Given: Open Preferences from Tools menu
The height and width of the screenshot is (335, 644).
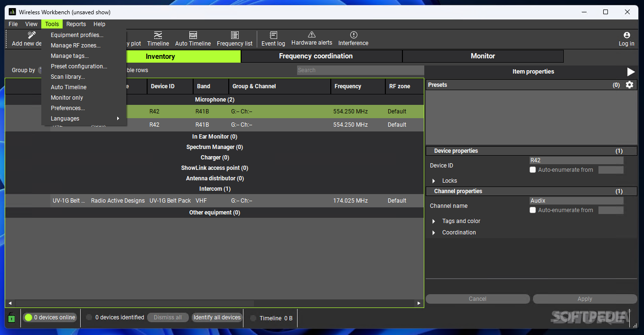Looking at the screenshot, I should tap(84, 108).
